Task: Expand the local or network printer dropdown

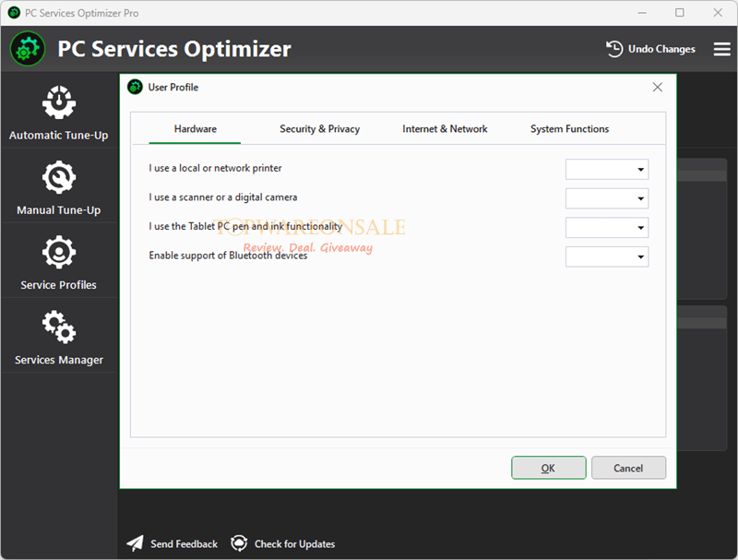Action: click(x=607, y=170)
